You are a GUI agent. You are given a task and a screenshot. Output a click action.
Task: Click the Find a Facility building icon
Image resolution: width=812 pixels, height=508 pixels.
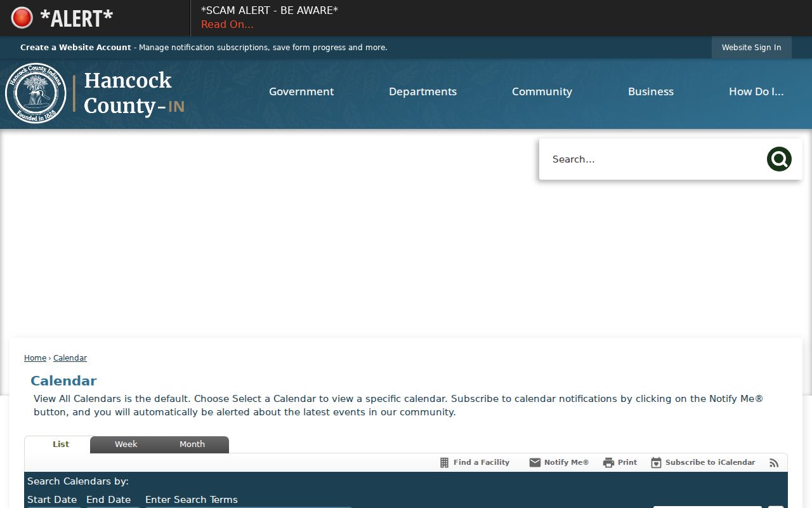pos(445,463)
